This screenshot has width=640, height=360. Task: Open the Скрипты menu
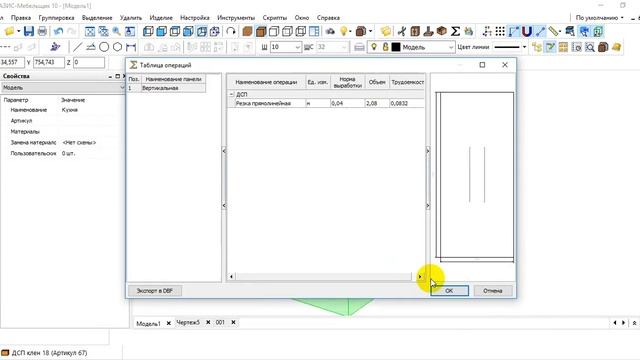(x=275, y=18)
